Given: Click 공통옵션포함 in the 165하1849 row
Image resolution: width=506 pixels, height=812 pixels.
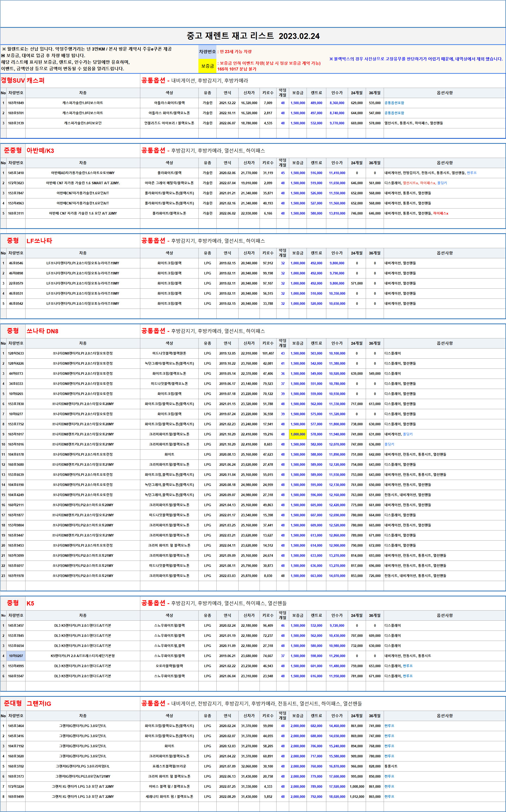Looking at the screenshot, I should click(394, 103).
